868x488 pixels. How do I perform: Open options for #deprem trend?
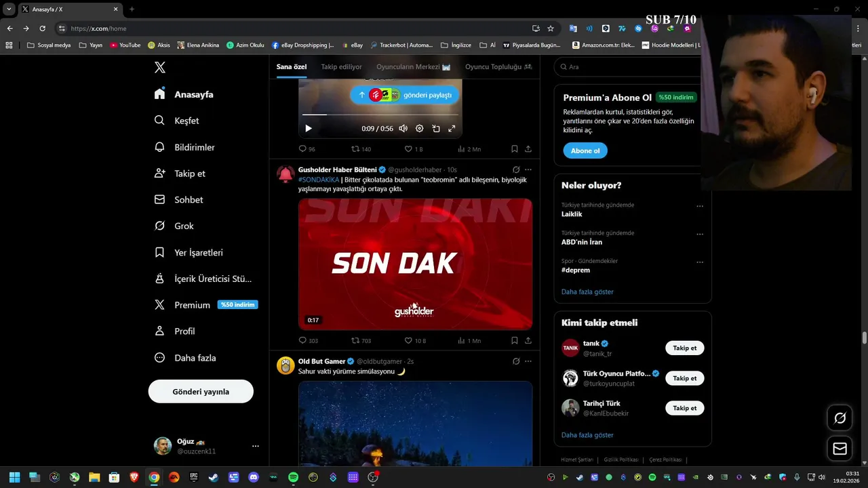tap(700, 262)
